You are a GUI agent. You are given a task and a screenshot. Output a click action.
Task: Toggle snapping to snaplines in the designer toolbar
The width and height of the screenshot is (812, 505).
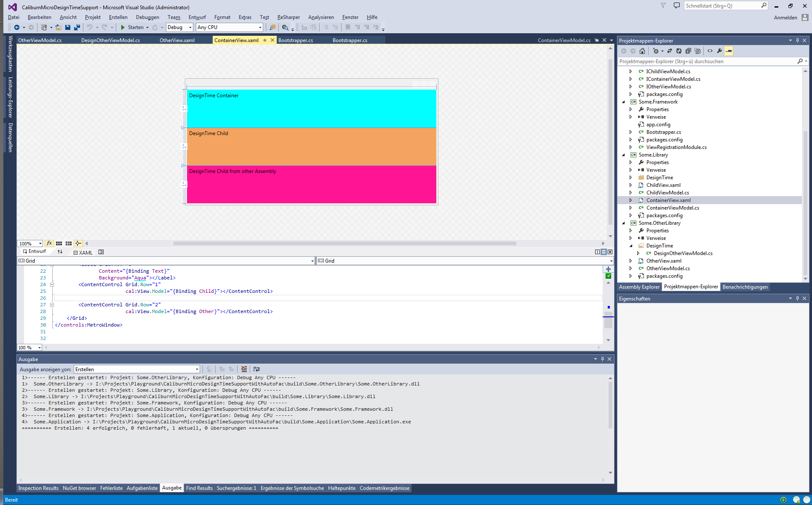78,243
